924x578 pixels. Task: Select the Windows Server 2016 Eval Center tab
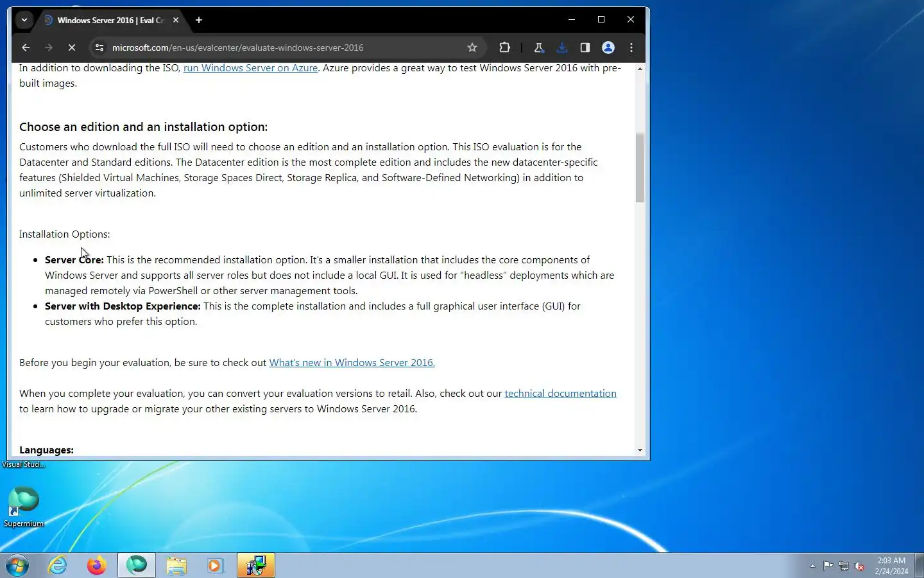click(x=110, y=21)
